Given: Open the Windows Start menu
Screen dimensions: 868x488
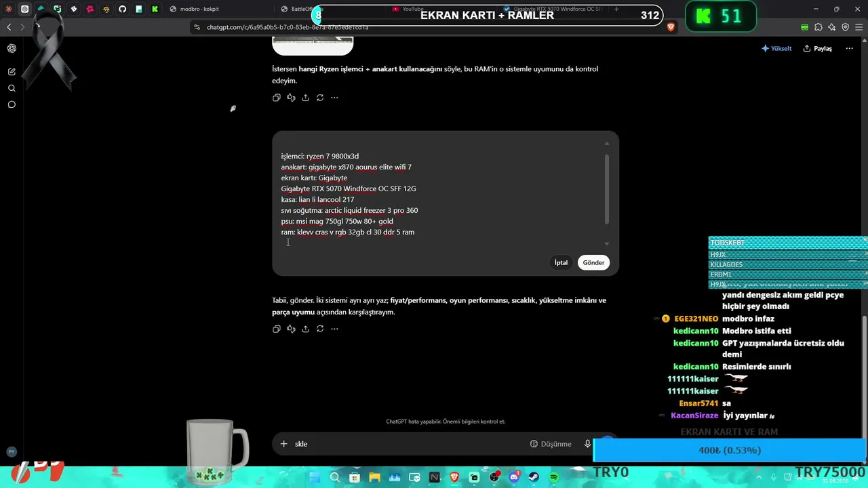Looking at the screenshot, I should 315,478.
